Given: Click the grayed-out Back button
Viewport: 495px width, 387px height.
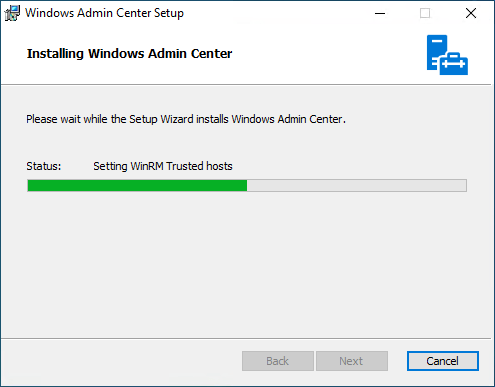Looking at the screenshot, I should click(x=278, y=361).
